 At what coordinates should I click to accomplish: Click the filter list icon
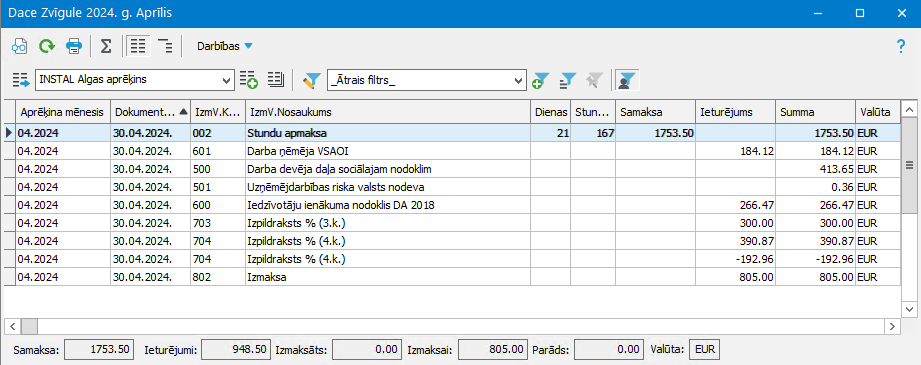567,81
